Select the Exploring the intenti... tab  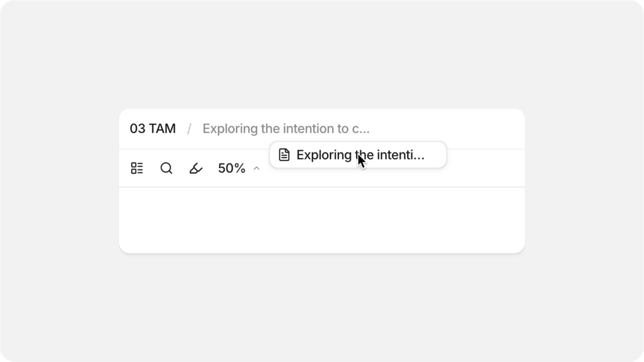pyautogui.click(x=357, y=154)
